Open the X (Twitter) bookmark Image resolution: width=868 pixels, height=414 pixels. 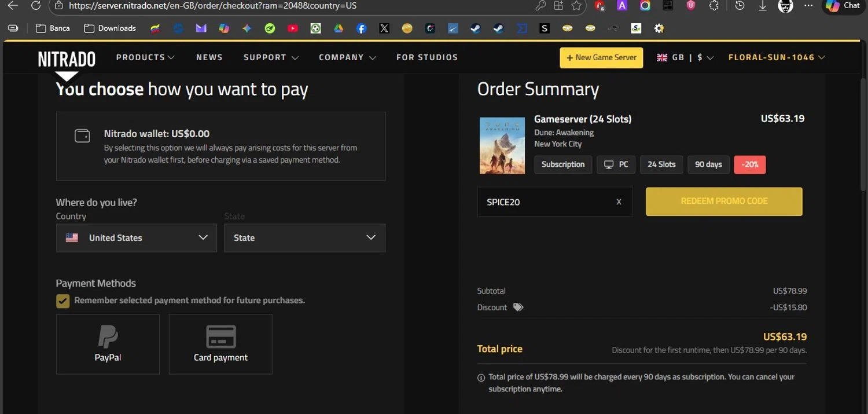click(x=384, y=28)
